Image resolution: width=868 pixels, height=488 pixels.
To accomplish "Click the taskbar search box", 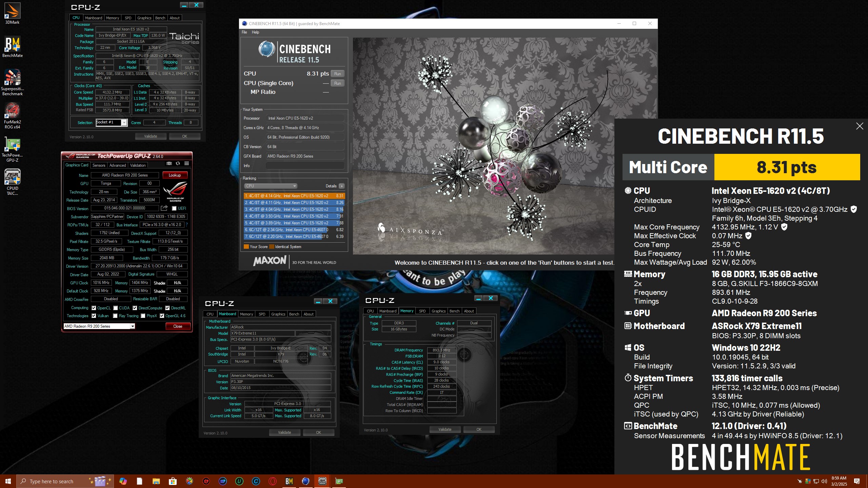I will [64, 481].
